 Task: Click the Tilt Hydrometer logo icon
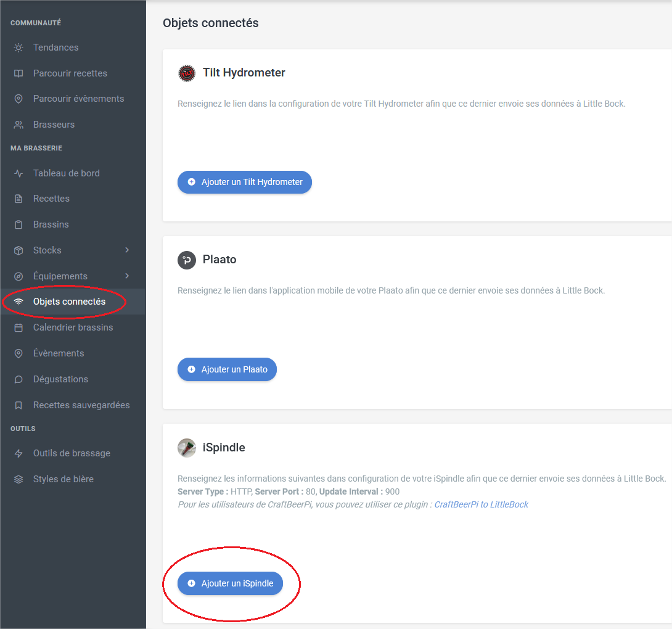[187, 73]
